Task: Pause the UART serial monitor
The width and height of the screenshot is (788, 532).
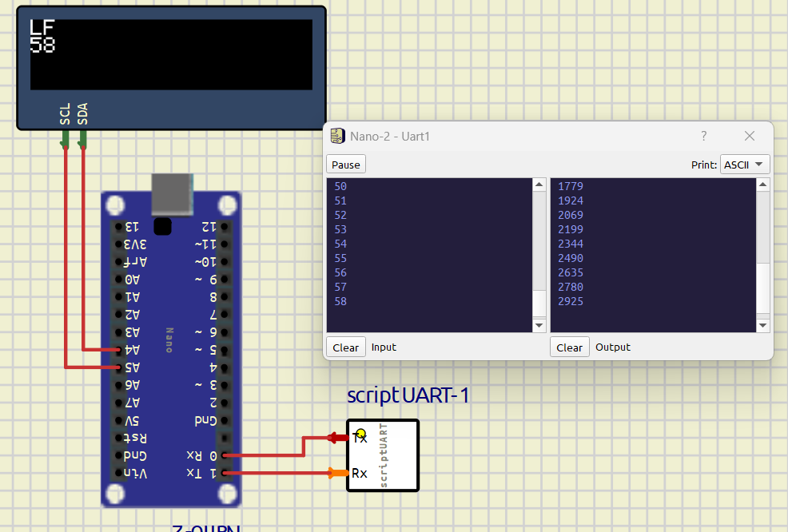Action: (346, 165)
